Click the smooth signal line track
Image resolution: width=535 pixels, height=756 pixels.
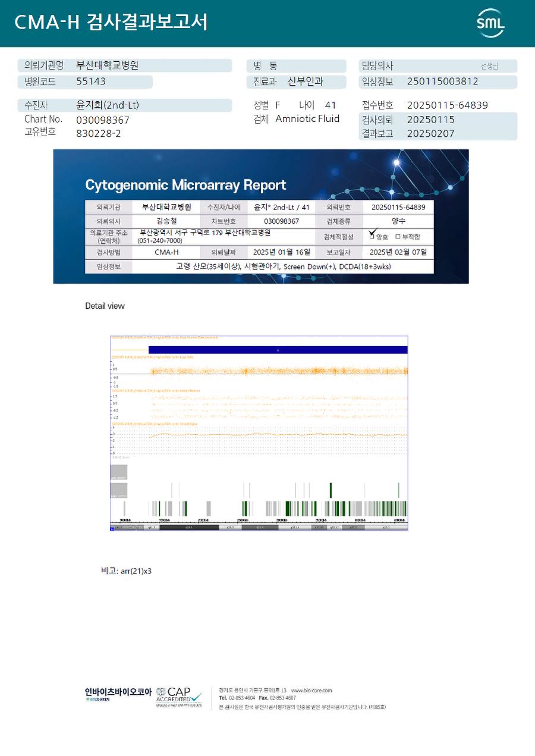click(278, 435)
